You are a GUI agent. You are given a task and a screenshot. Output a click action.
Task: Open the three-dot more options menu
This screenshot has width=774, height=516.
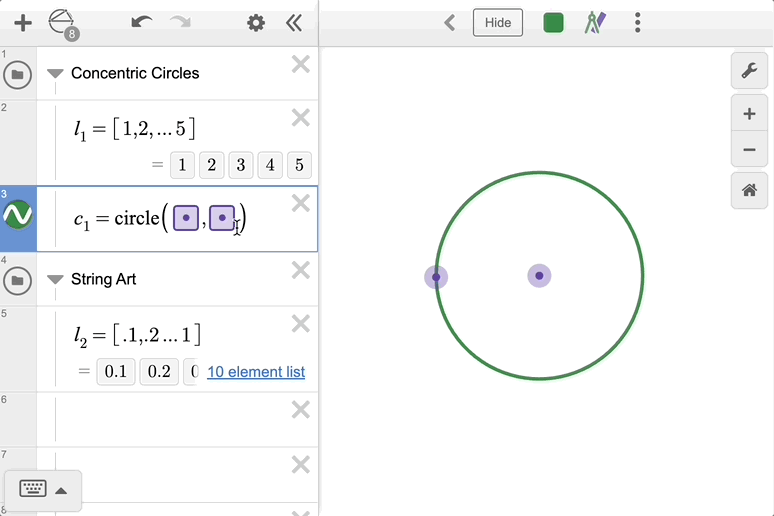[638, 23]
